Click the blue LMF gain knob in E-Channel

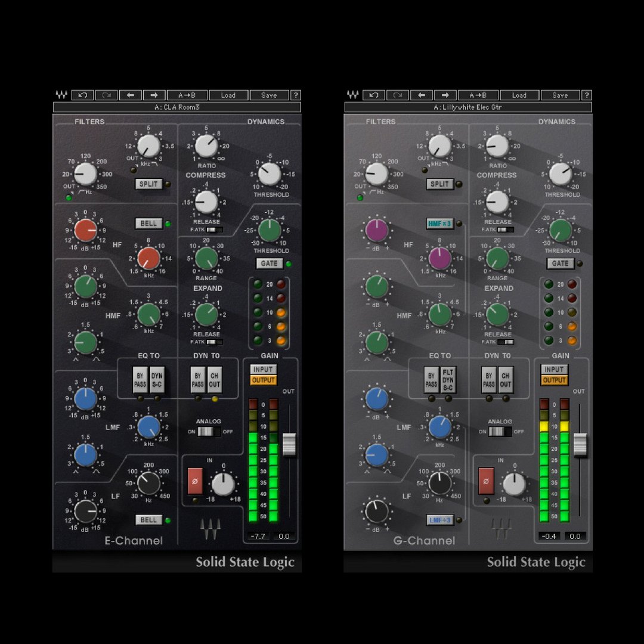(x=85, y=399)
